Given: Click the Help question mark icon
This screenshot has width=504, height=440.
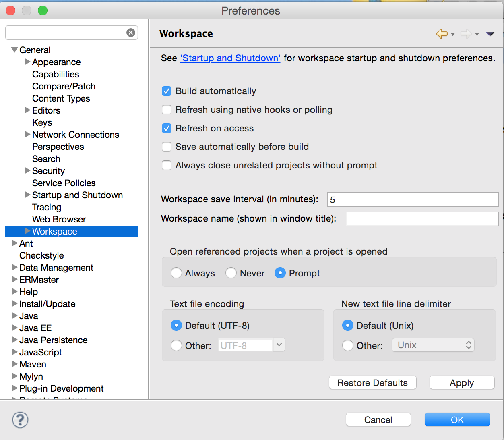Looking at the screenshot, I should [20, 419].
